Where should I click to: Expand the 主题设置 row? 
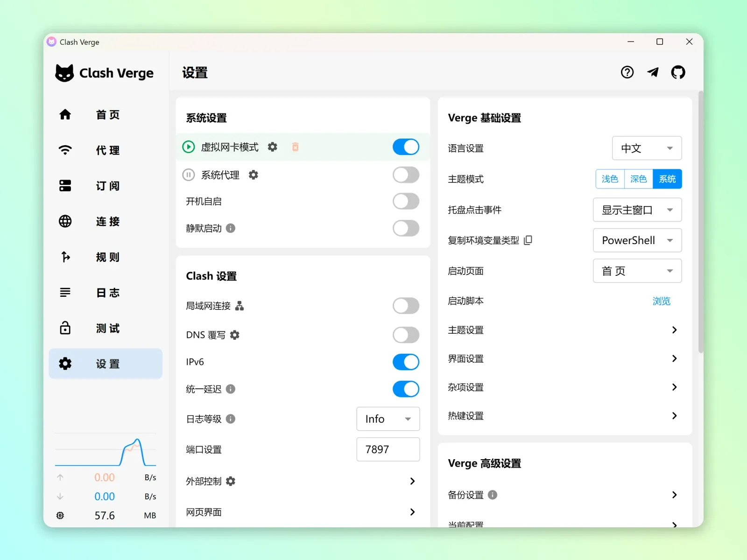564,330
